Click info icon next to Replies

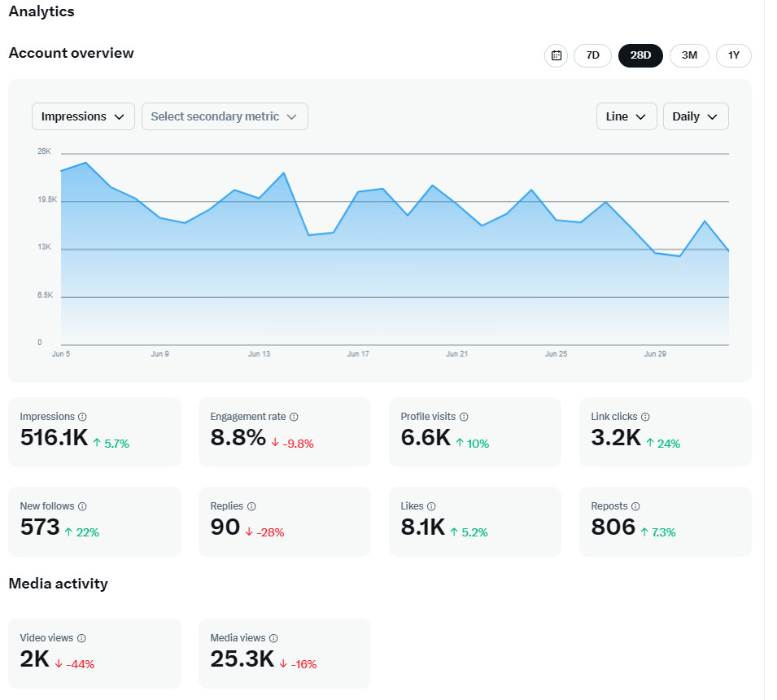[251, 506]
